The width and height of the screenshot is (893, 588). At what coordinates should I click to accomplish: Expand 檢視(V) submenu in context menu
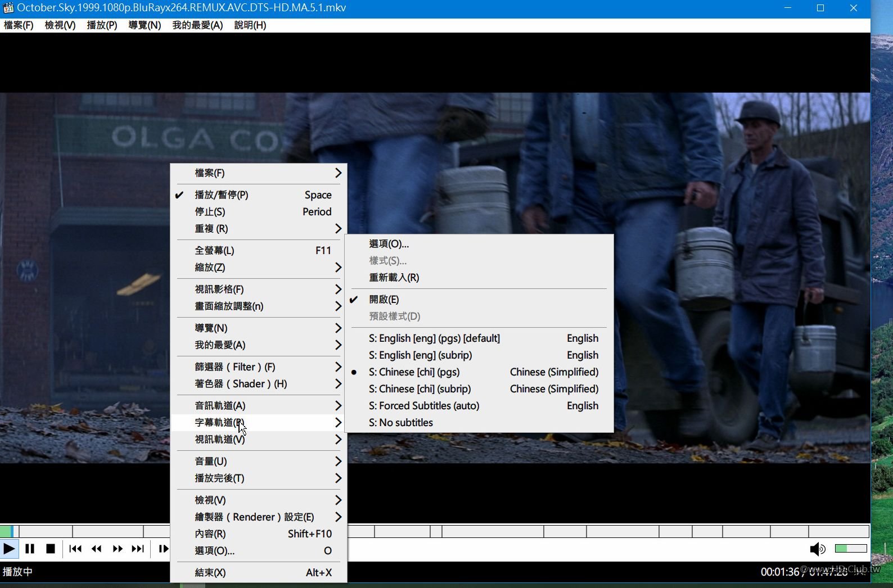coord(259,500)
